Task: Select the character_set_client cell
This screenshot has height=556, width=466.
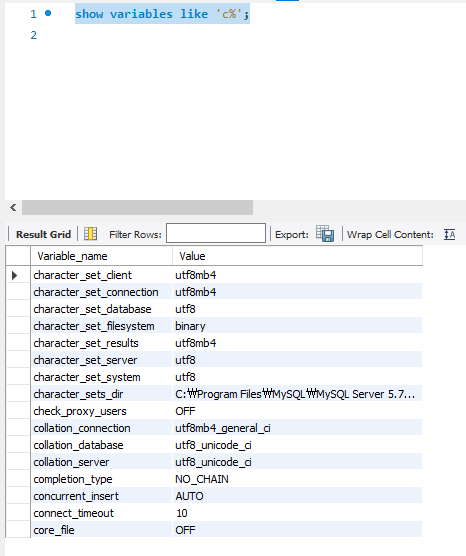Action: pyautogui.click(x=101, y=275)
